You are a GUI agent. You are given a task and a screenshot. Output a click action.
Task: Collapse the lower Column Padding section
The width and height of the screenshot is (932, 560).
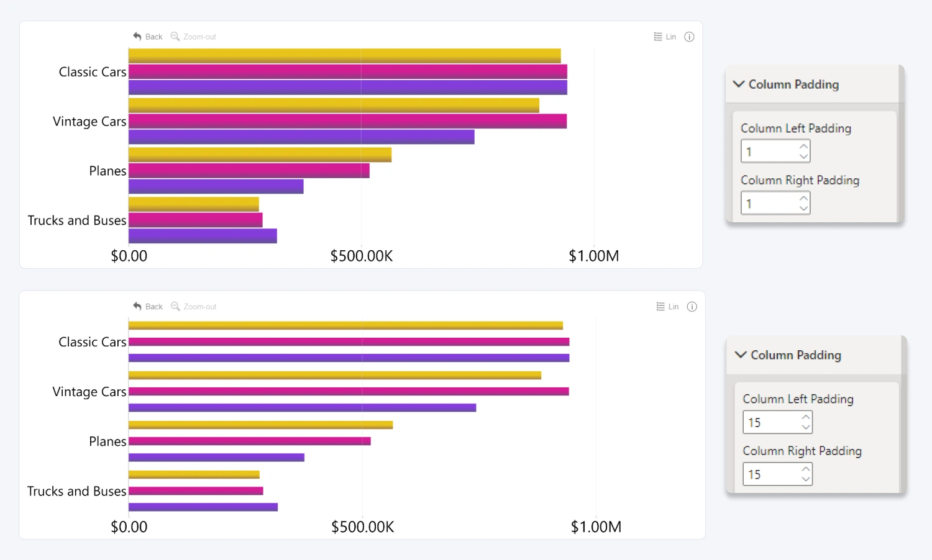741,355
